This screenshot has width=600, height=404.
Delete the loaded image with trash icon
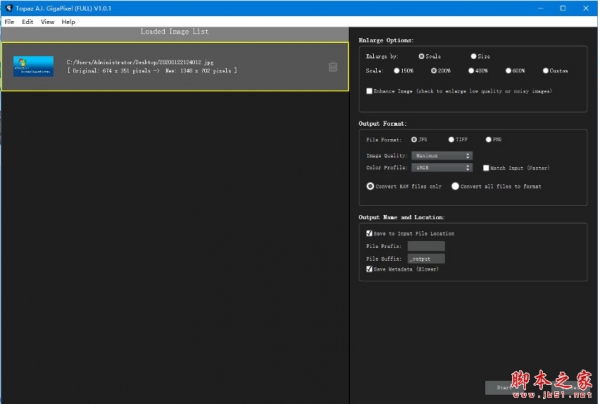333,67
